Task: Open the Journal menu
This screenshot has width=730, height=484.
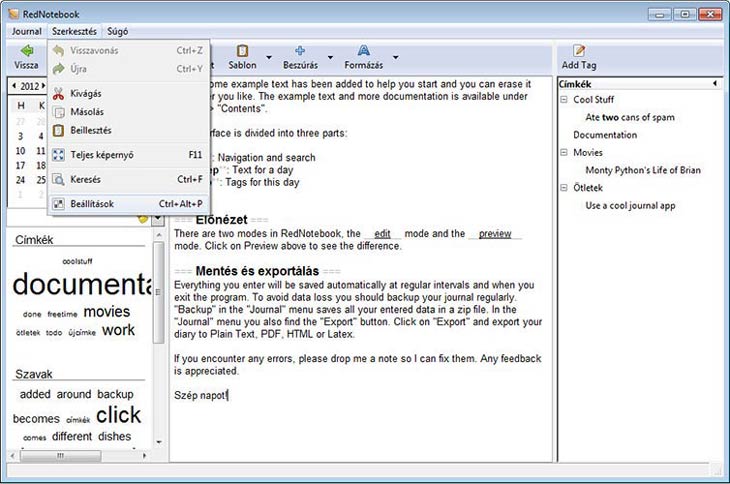Action: click(25, 31)
